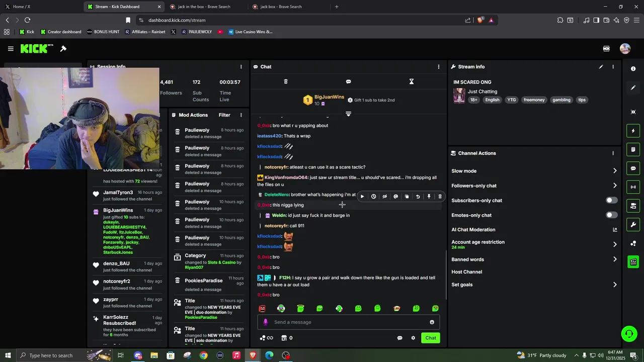
Task: Delete message with toolbar trash icon
Action: tap(440, 197)
